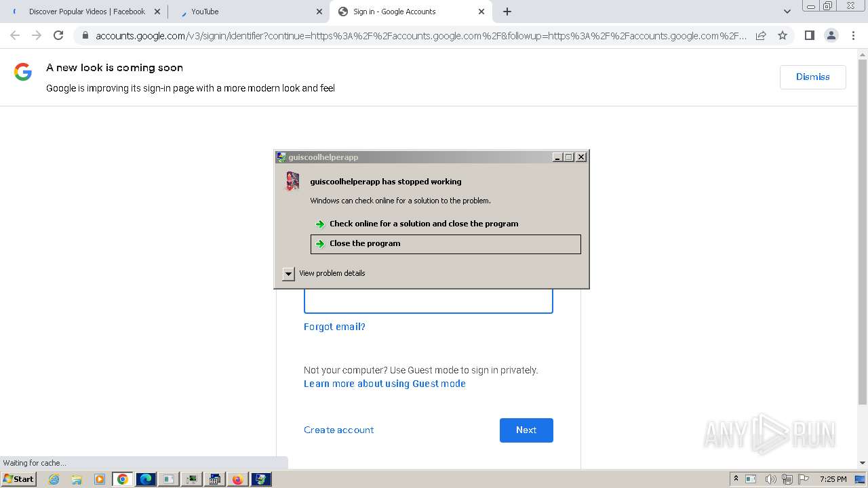The height and width of the screenshot is (488, 868).
Task: Click the Google logo in banner
Action: point(23,72)
